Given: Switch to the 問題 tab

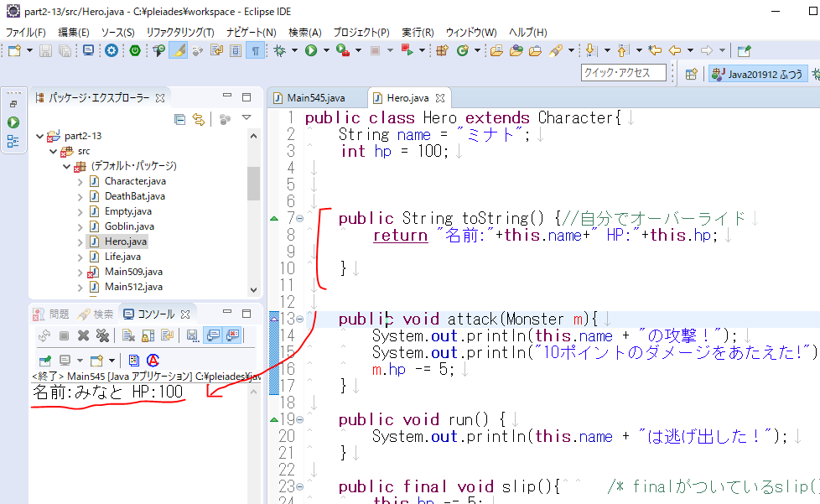Looking at the screenshot, I should [x=51, y=314].
